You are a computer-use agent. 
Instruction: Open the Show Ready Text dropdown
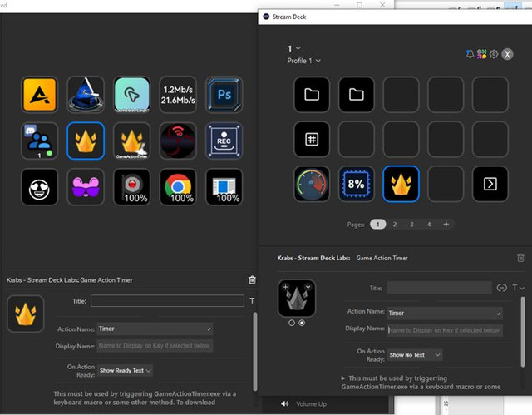[125, 371]
